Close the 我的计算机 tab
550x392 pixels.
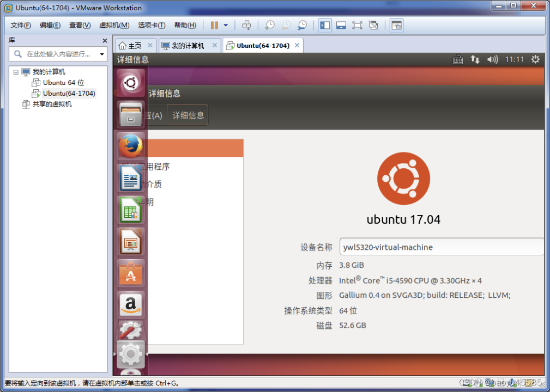point(215,46)
